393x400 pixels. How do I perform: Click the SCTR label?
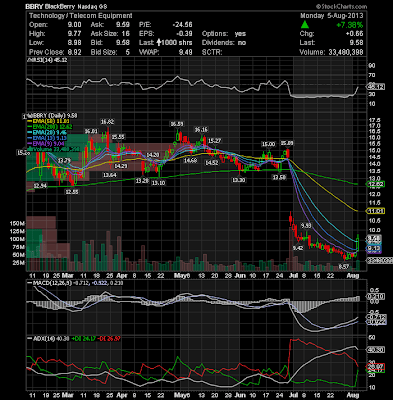tap(212, 52)
